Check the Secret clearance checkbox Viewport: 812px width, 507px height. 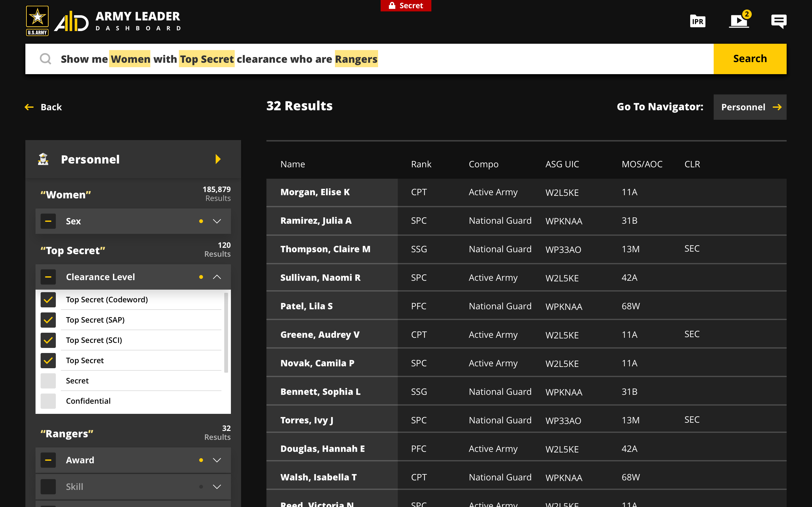pos(48,381)
